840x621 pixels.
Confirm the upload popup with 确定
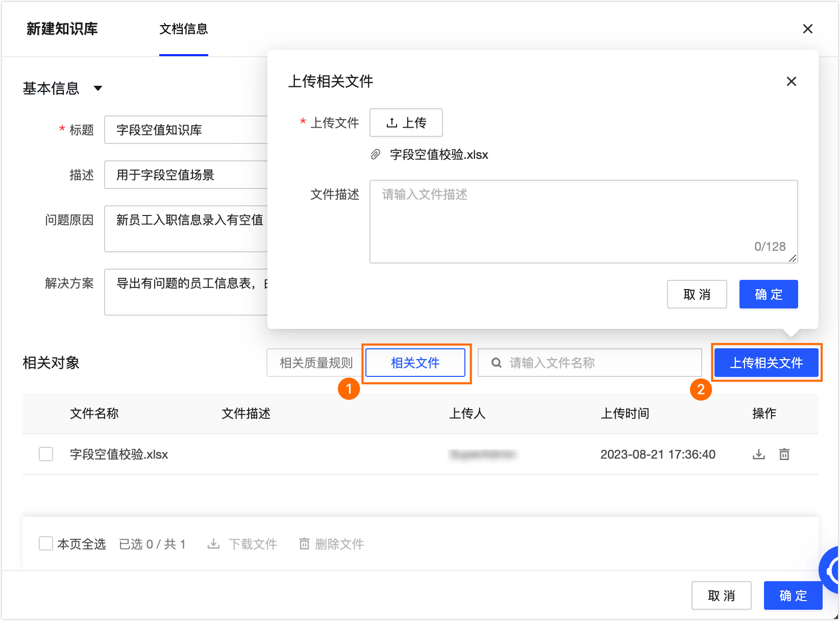[769, 294]
